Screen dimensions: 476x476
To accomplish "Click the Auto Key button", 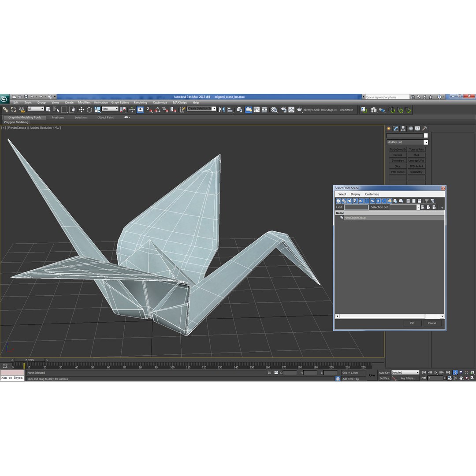I will pyautogui.click(x=384, y=372).
